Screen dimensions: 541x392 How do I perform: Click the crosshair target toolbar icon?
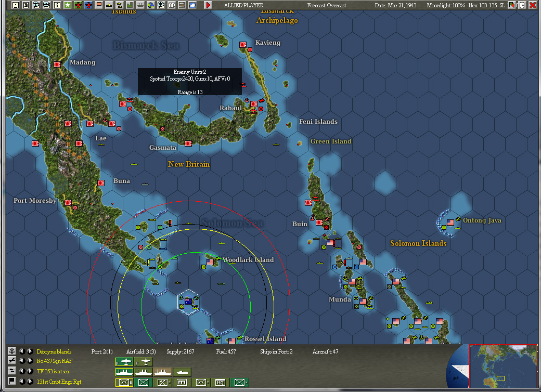[161, 5]
